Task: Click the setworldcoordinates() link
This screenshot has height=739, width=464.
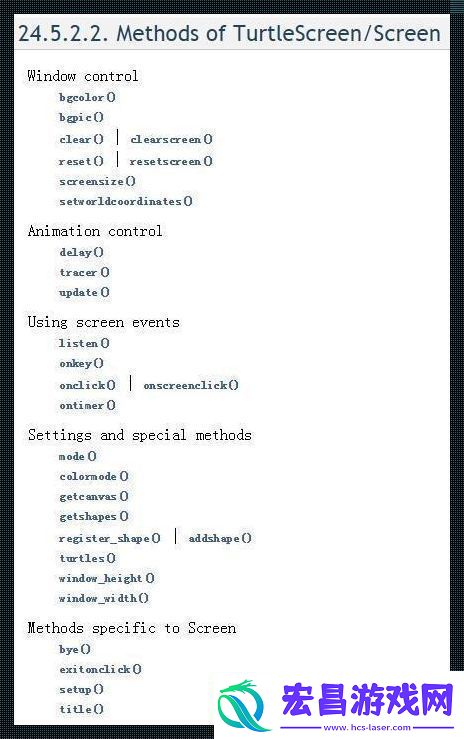Action: point(126,202)
